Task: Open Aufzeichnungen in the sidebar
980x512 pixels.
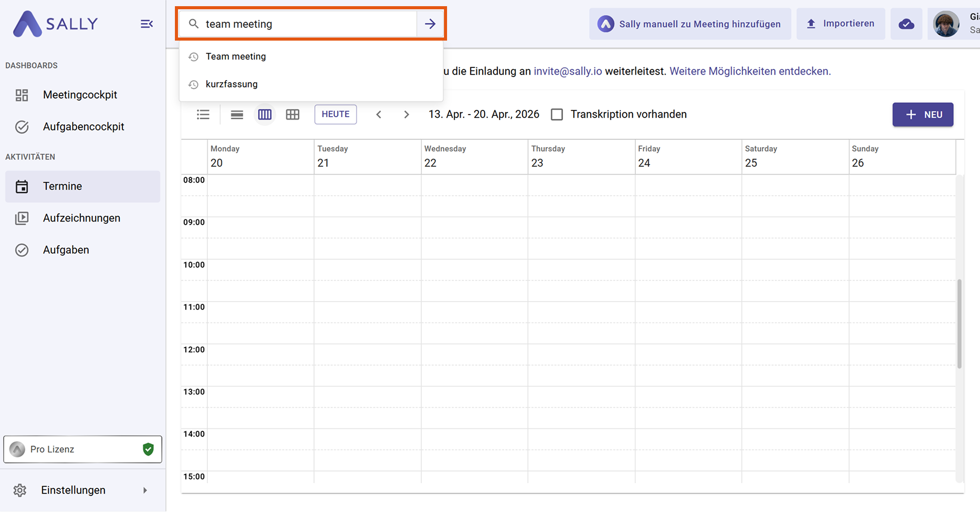Action: coord(81,218)
